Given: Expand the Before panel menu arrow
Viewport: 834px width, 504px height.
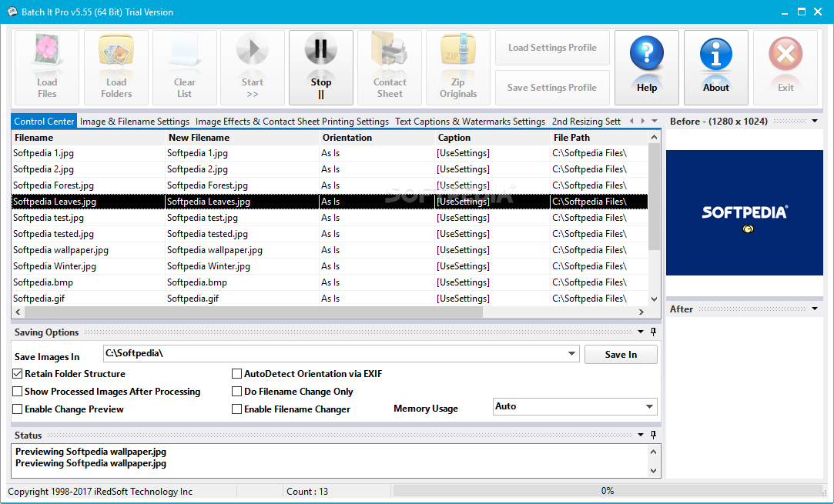Looking at the screenshot, I should [814, 122].
